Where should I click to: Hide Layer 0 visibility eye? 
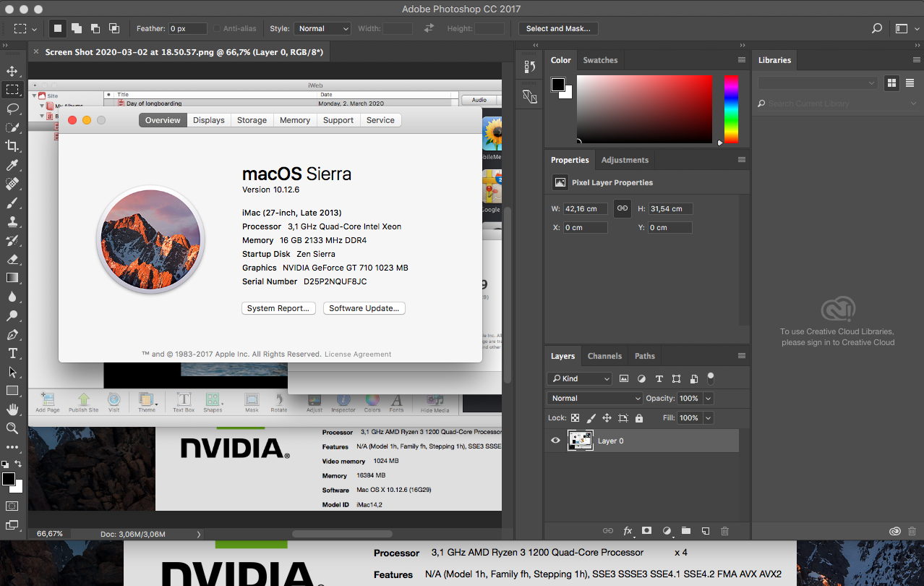click(x=555, y=441)
